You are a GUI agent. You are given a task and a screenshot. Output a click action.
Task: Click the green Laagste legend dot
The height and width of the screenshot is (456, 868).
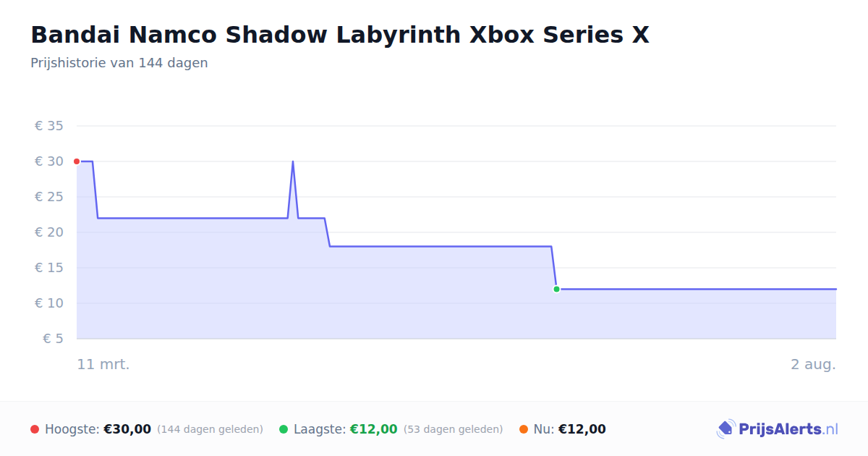tap(284, 429)
